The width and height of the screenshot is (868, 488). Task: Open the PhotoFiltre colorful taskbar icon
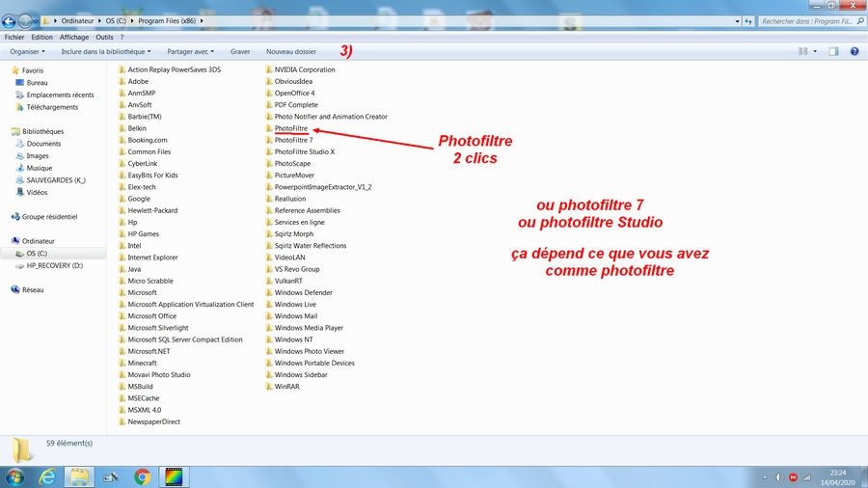(x=174, y=477)
